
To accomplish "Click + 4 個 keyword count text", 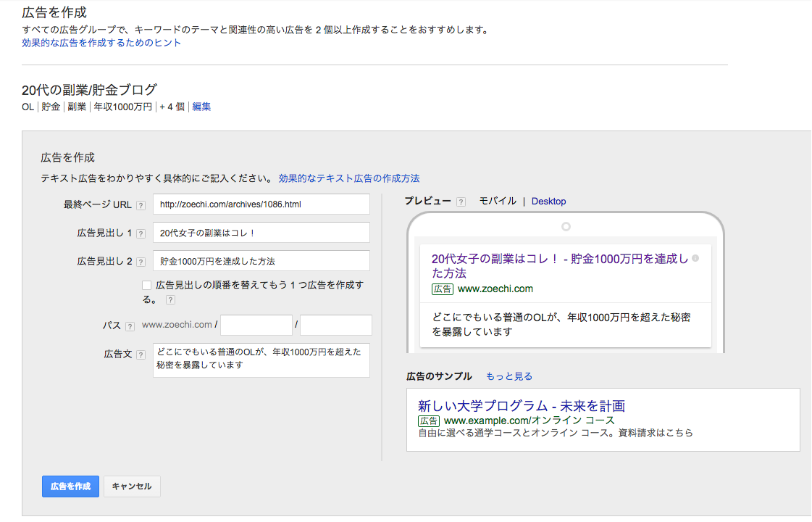I will (x=172, y=107).
